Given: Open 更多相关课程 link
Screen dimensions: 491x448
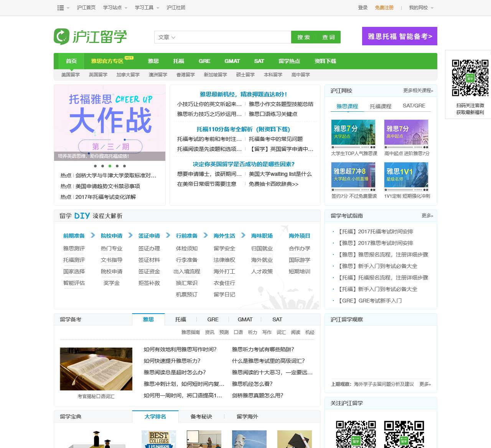Looking at the screenshot, I should (x=418, y=91).
